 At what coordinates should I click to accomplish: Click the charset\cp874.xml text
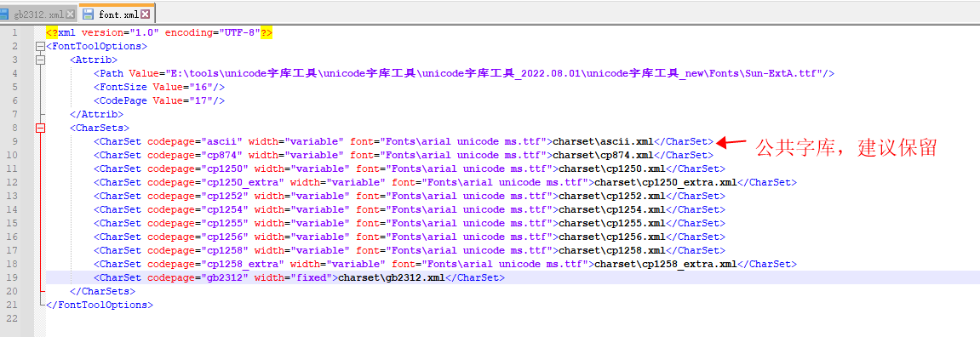click(x=604, y=155)
